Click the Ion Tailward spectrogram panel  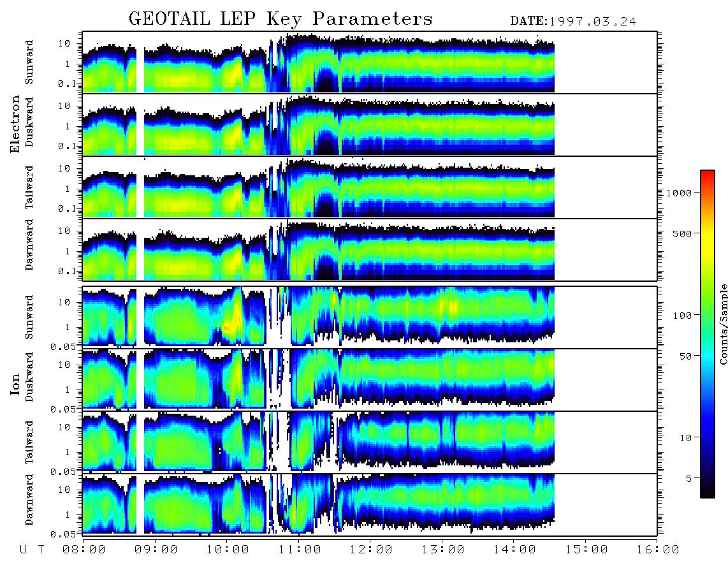pyautogui.click(x=370, y=442)
